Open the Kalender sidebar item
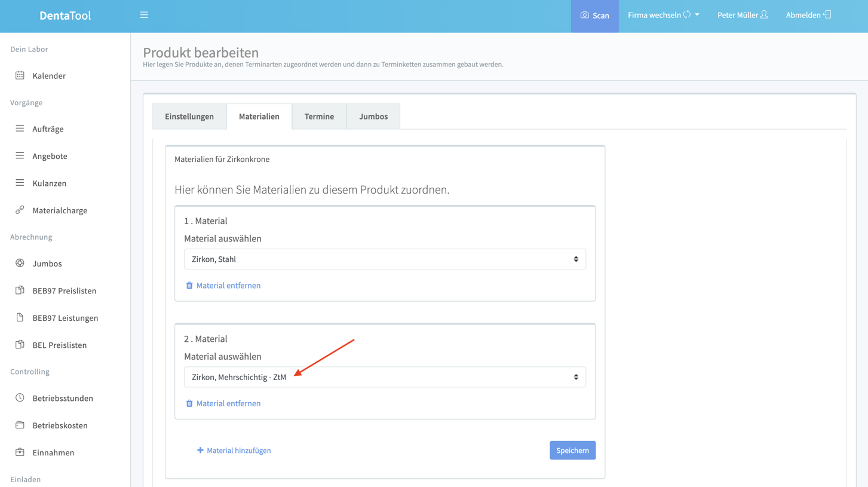The width and height of the screenshot is (868, 487). [x=49, y=76]
